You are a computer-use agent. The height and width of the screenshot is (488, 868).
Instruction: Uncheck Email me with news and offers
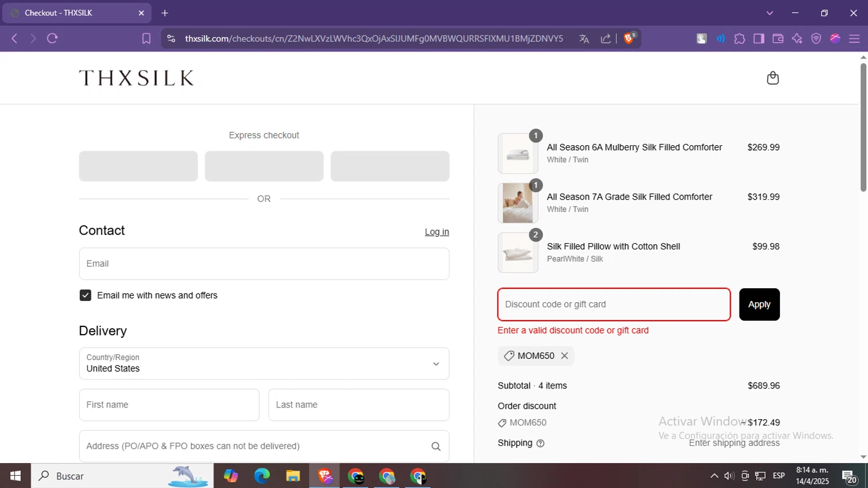(85, 295)
